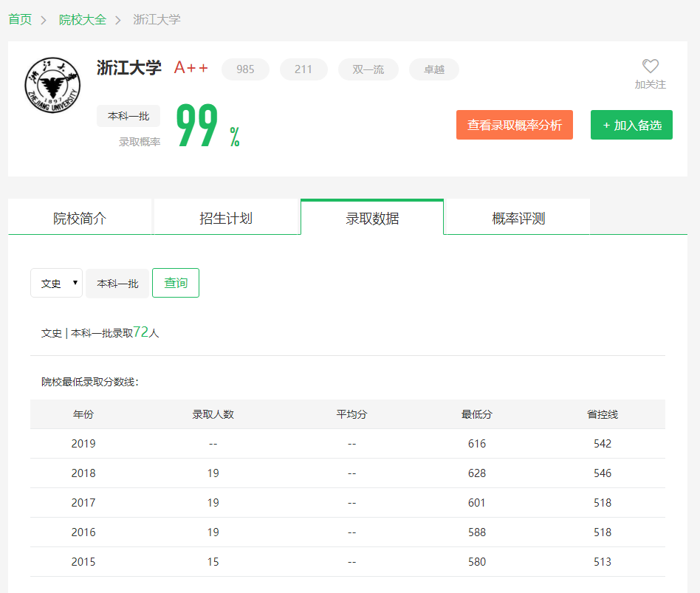700x593 pixels.
Task: Click year cell 2018
Action: point(83,473)
